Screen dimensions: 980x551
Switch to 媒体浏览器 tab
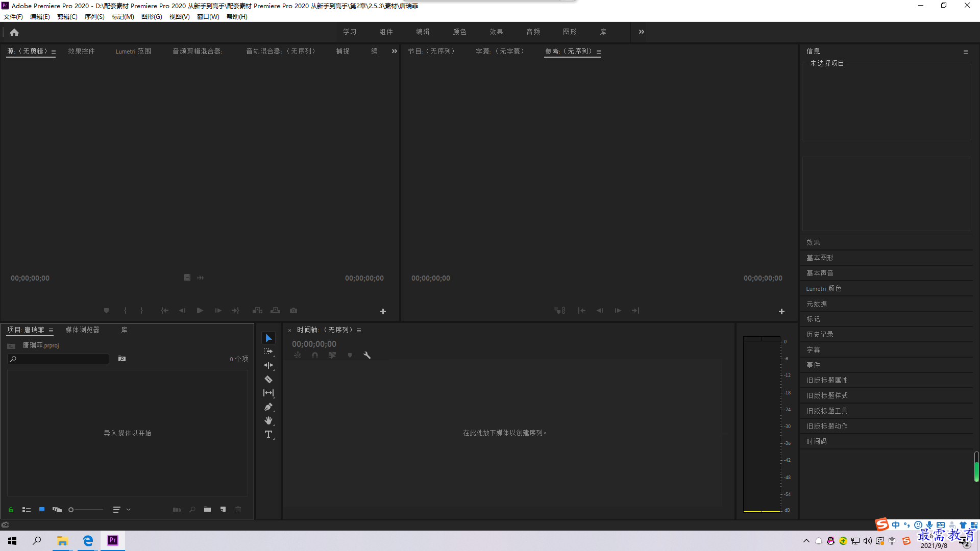(x=83, y=330)
